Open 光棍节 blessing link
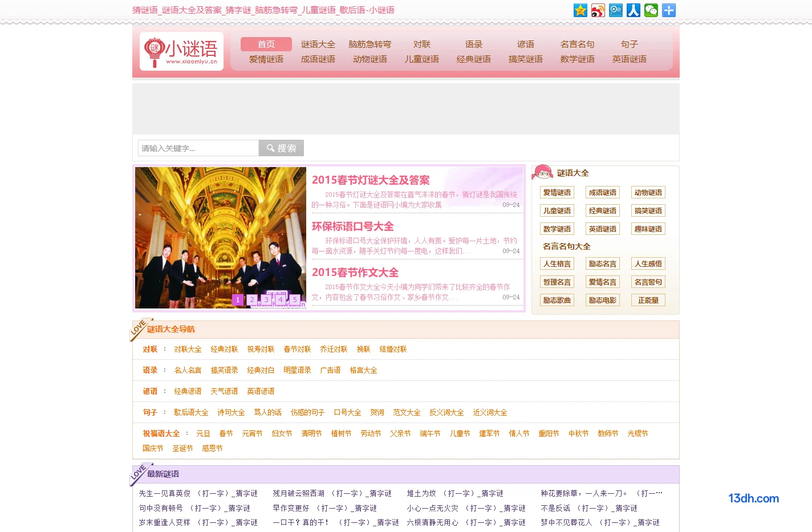The image size is (812, 532). point(638,434)
